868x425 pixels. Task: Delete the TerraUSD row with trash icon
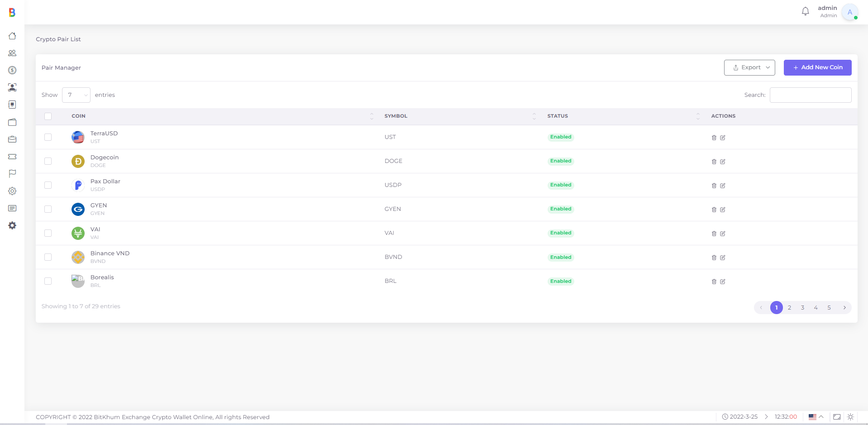[x=714, y=138]
